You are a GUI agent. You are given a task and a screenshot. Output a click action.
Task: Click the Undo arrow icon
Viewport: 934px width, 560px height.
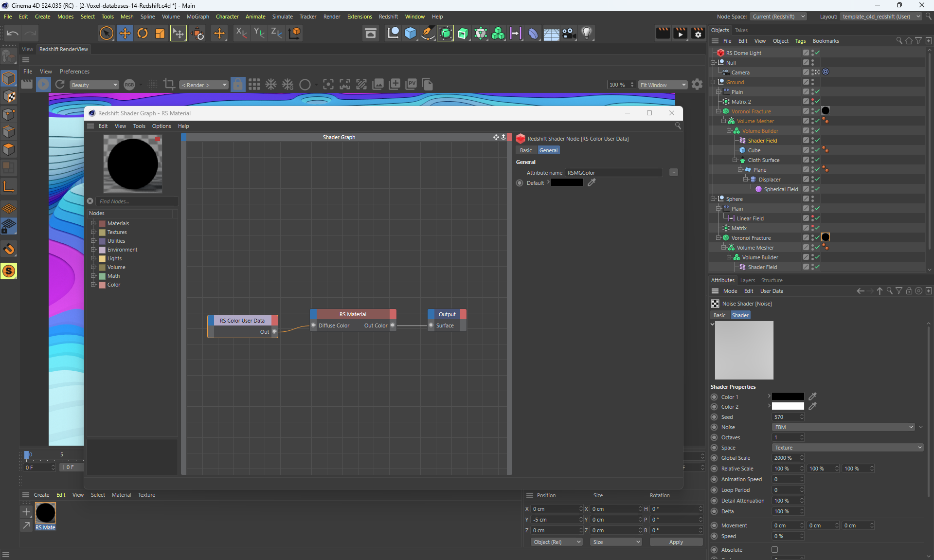coord(13,33)
